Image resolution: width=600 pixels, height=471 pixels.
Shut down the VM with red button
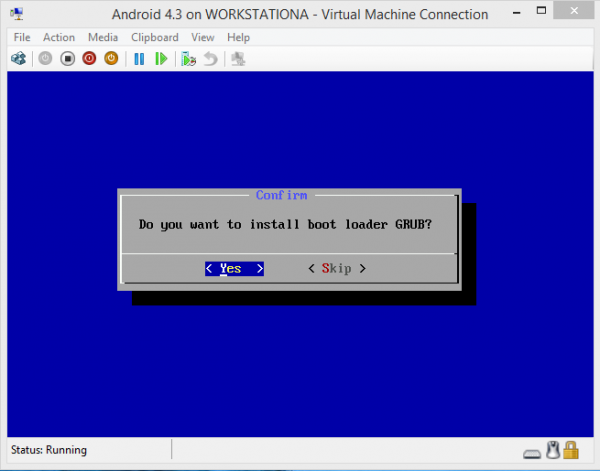click(x=89, y=59)
